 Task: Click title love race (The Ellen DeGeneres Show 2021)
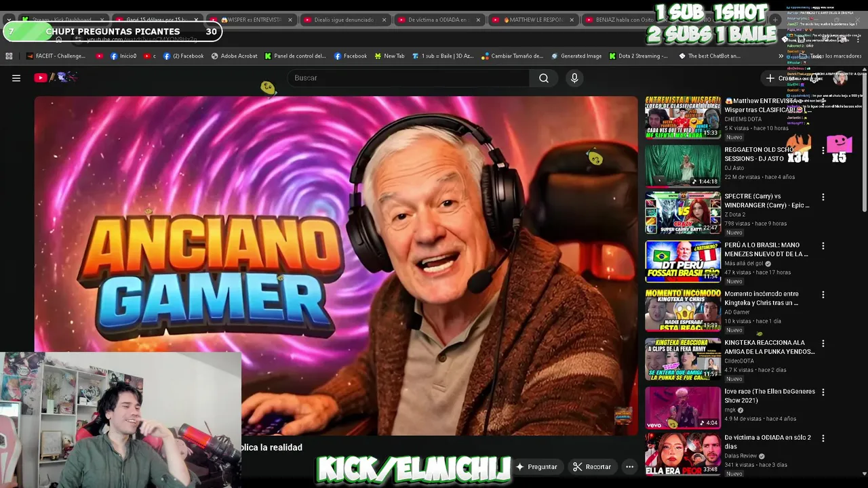tap(770, 396)
